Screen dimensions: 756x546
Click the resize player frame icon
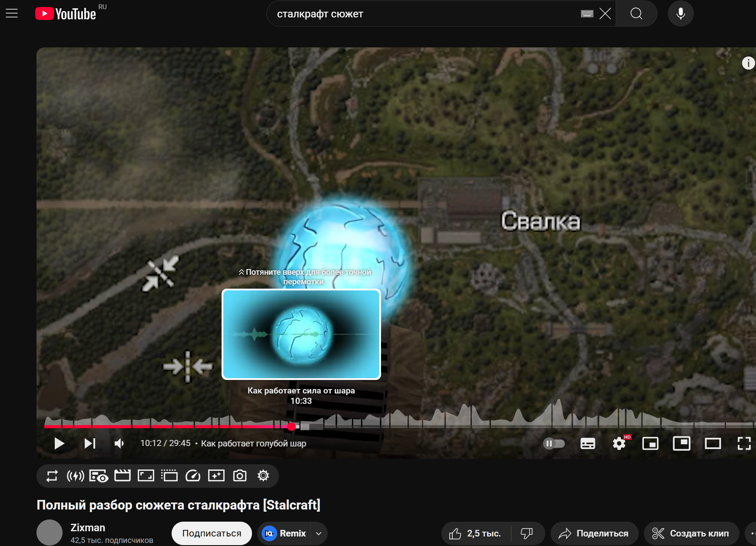pos(146,476)
